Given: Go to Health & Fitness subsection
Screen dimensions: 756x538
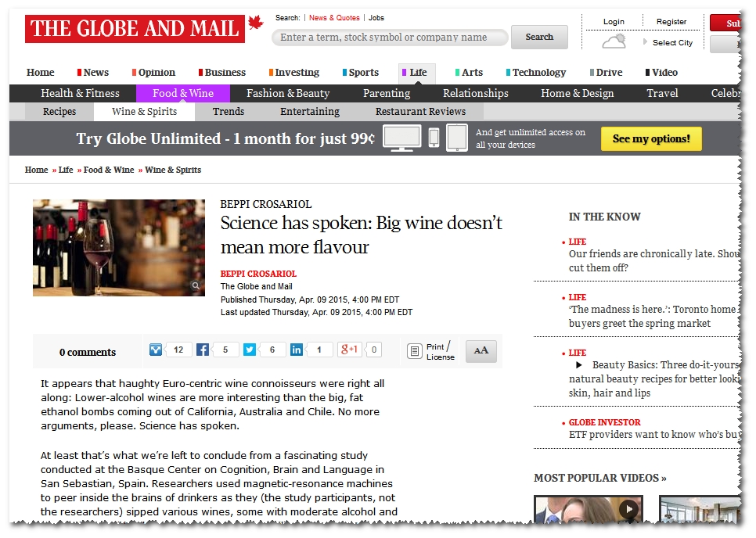Looking at the screenshot, I should [x=80, y=93].
